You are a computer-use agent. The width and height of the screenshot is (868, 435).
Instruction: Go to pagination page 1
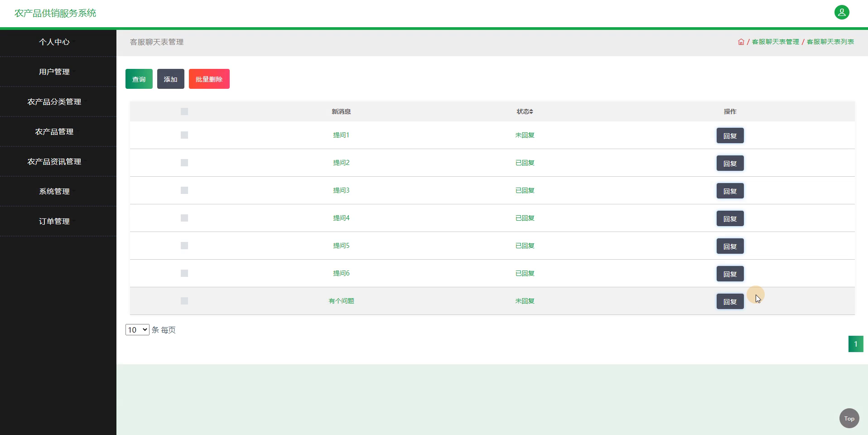point(856,344)
